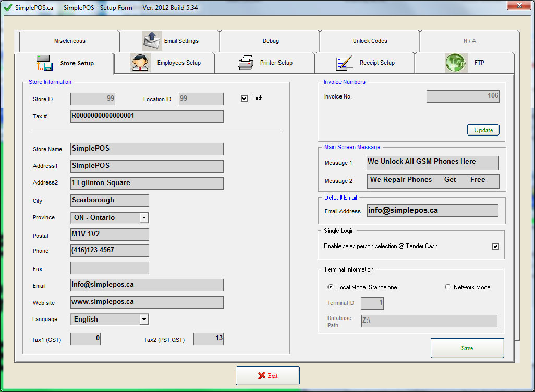Switch to the Debug tab
535x392 pixels.
point(270,41)
